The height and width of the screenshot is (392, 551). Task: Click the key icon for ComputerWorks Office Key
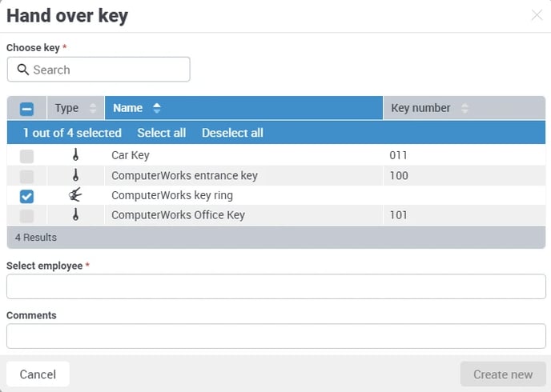(x=75, y=214)
